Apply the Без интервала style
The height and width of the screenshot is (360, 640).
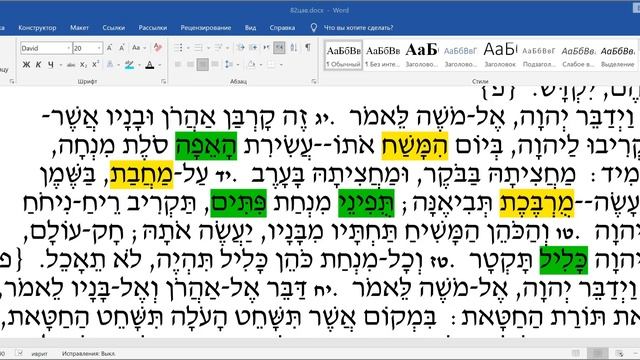383,56
